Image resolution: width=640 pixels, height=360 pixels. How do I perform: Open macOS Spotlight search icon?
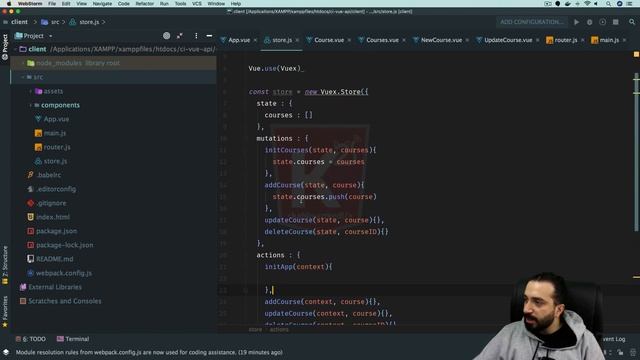point(608,4)
